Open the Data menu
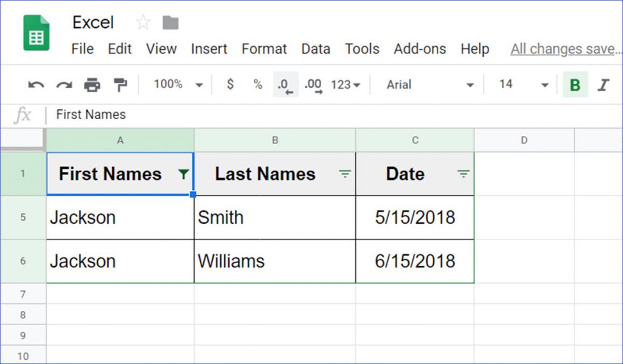Image resolution: width=623 pixels, height=364 pixels. pos(316,49)
